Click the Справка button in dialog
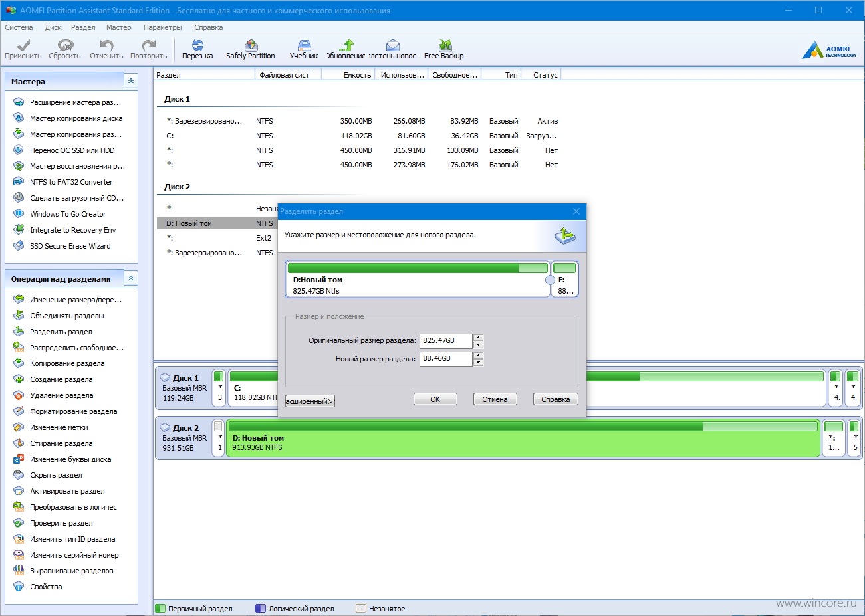Image resolution: width=865 pixels, height=616 pixels. [555, 399]
